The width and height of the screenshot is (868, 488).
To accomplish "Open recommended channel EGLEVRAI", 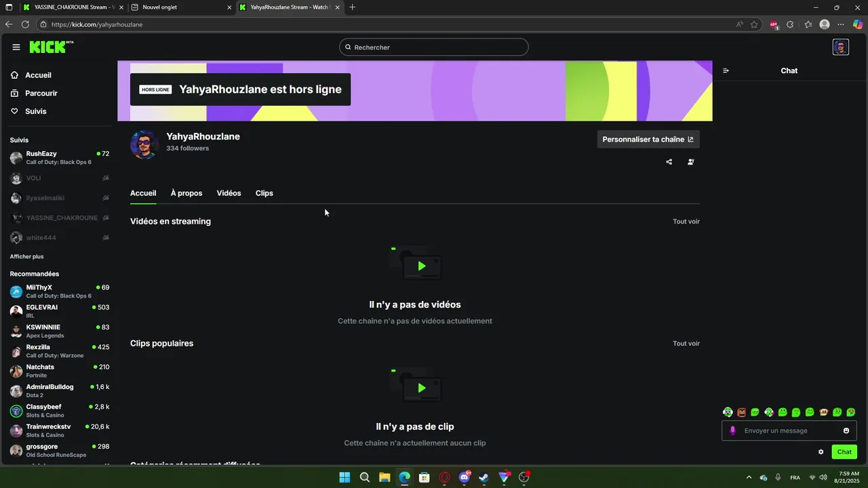I will pyautogui.click(x=60, y=311).
